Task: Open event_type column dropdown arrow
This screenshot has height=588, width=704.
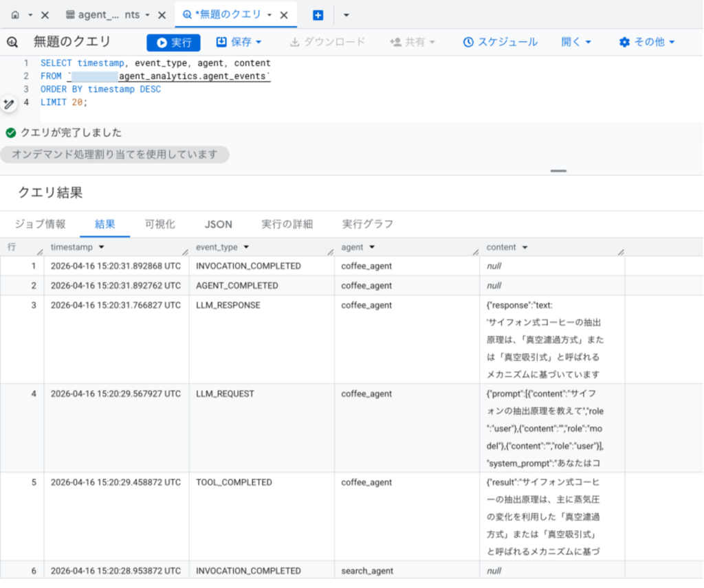Action: click(x=246, y=247)
